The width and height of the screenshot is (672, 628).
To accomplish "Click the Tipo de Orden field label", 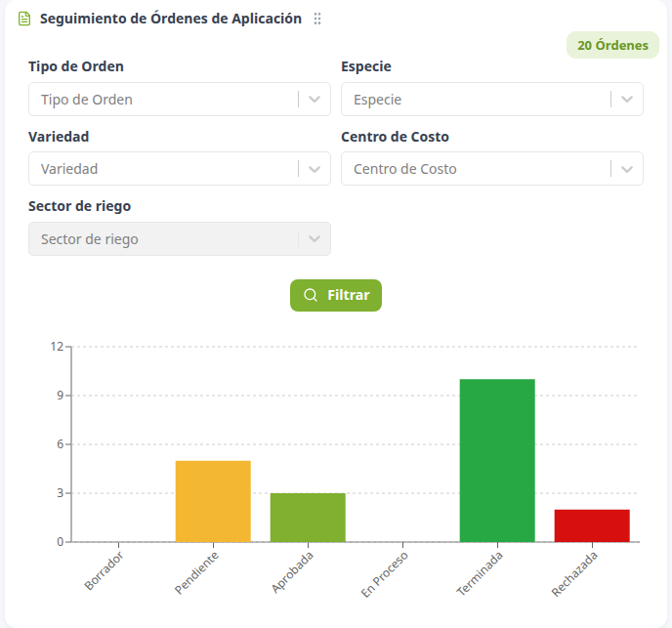I will pos(76,66).
